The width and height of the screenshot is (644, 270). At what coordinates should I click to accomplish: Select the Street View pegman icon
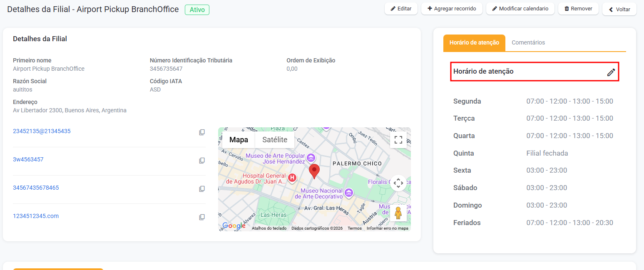tap(398, 213)
